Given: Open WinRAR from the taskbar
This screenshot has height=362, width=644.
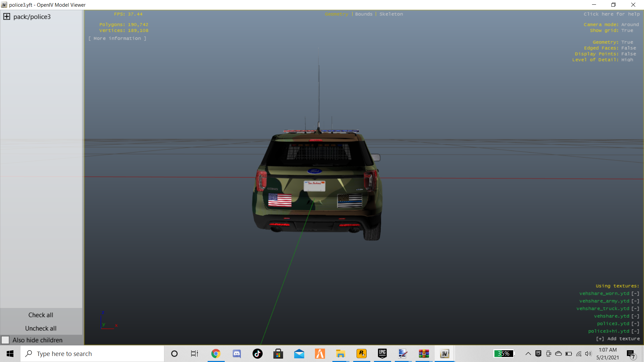Looking at the screenshot, I should click(x=424, y=354).
